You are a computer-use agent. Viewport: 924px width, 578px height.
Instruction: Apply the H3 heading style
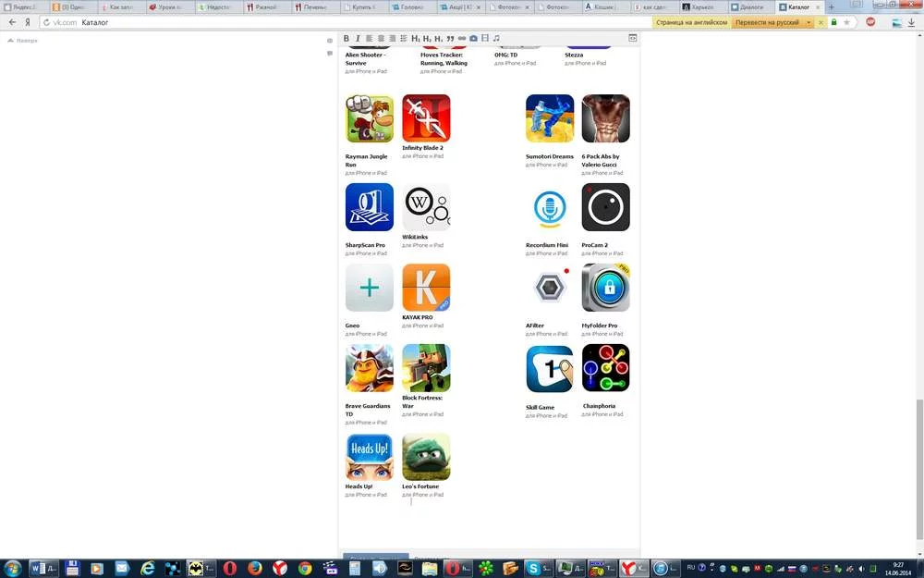438,38
